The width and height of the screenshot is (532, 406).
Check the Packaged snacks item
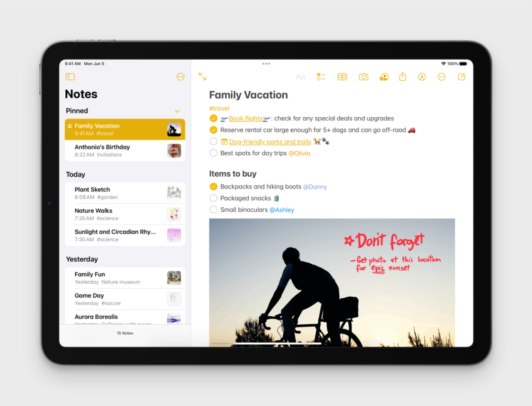213,198
